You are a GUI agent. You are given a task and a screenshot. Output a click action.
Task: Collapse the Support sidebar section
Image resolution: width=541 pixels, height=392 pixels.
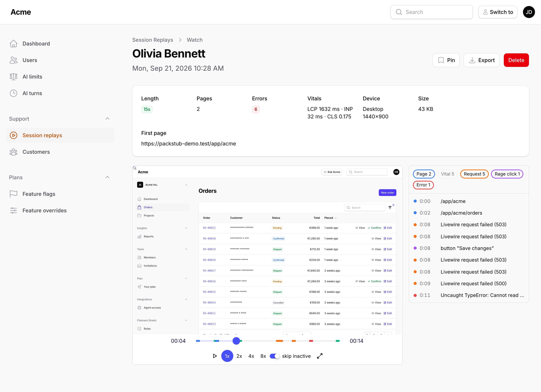107,119
